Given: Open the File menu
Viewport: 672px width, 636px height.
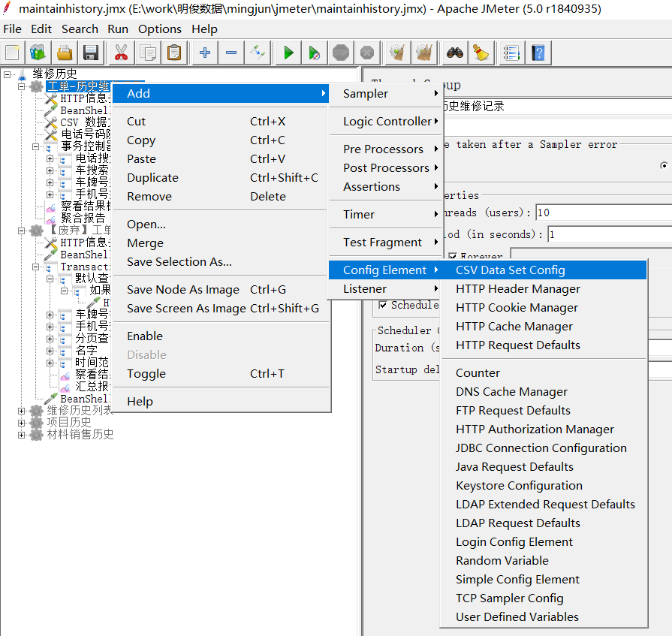Looking at the screenshot, I should coord(13,29).
